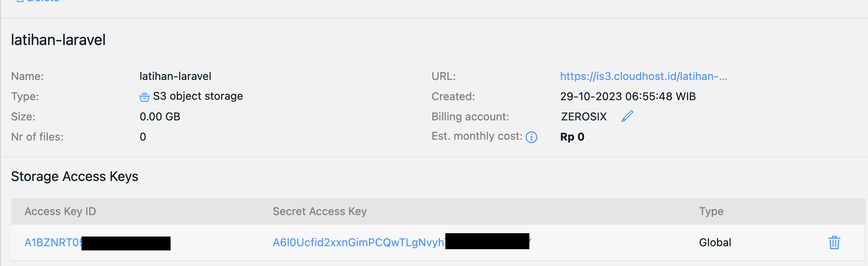The height and width of the screenshot is (266, 868).
Task: Click the Storage Access Keys section heading
Action: 74,176
